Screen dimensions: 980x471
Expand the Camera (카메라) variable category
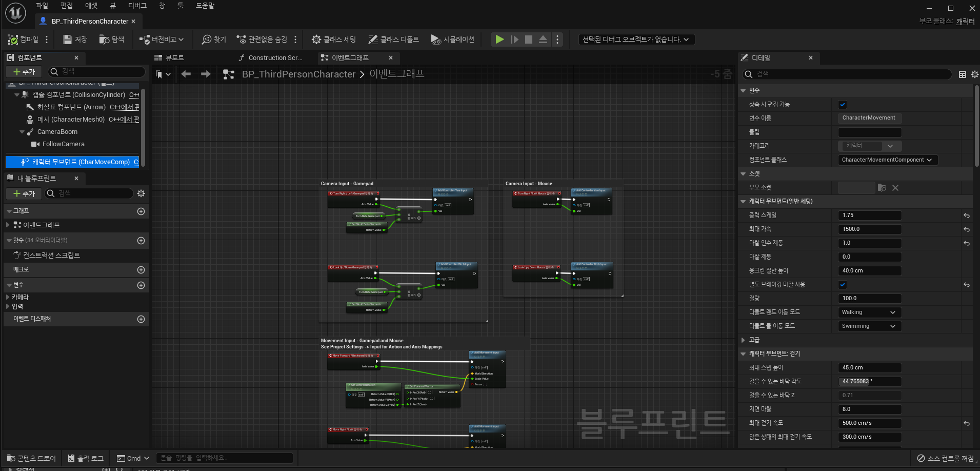[8, 297]
